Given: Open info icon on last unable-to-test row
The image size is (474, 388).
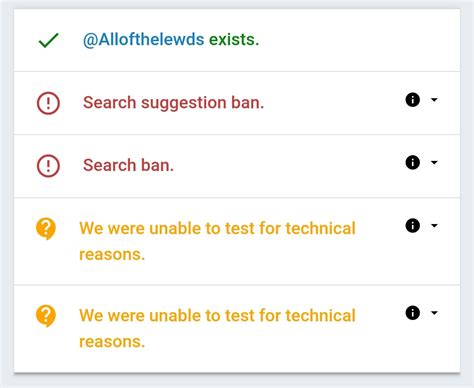Looking at the screenshot, I should pyautogui.click(x=413, y=313).
